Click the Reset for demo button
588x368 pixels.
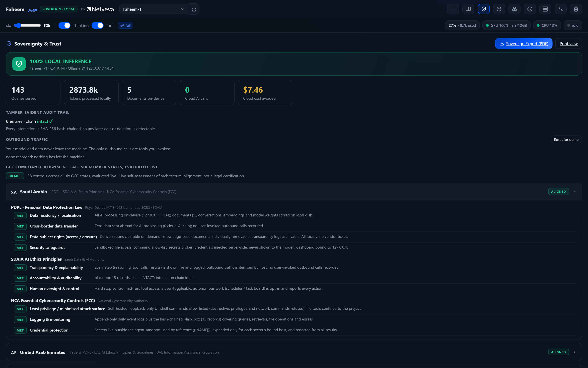(566, 140)
